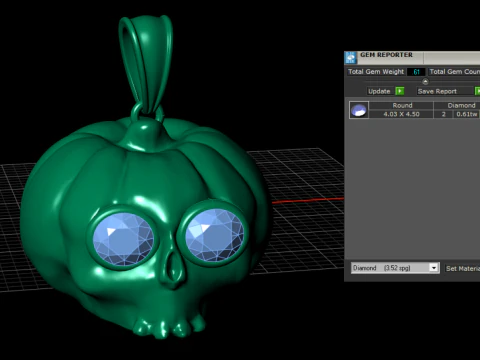Click the green Update arrow button

click(400, 91)
